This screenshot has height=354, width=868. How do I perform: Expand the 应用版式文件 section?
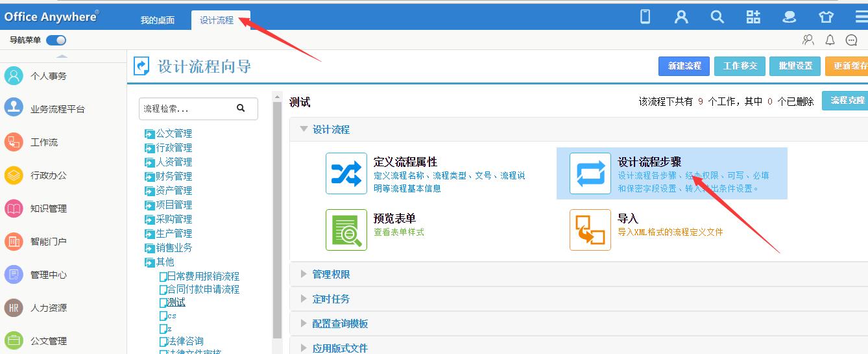[304, 348]
